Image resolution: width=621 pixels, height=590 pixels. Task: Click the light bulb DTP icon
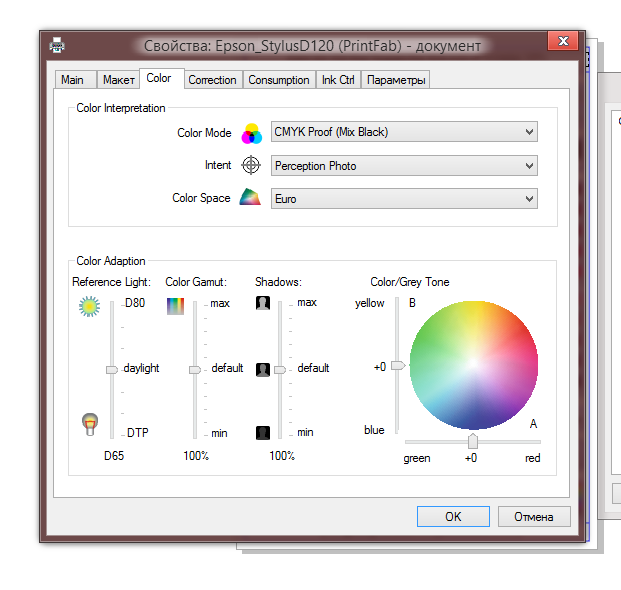point(90,424)
